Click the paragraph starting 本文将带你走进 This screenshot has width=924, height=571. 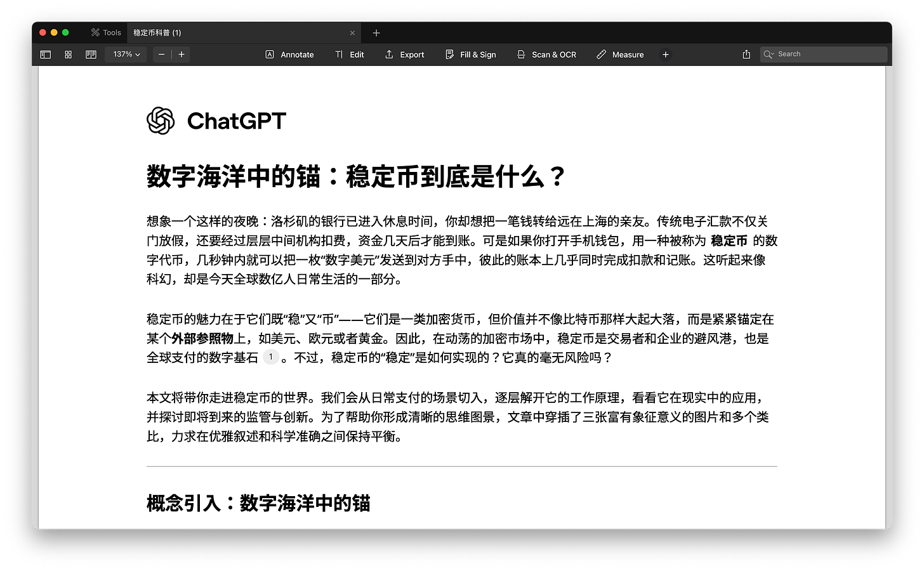458,417
